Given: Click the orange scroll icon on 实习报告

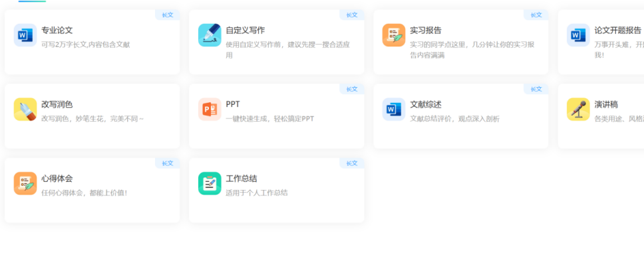Looking at the screenshot, I should click(x=393, y=35).
